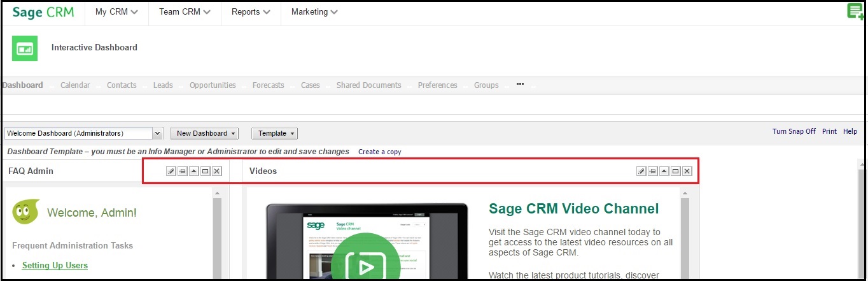Click the FAQ Admin gadget scrollbar
This screenshot has height=281, width=868.
coord(217,233)
